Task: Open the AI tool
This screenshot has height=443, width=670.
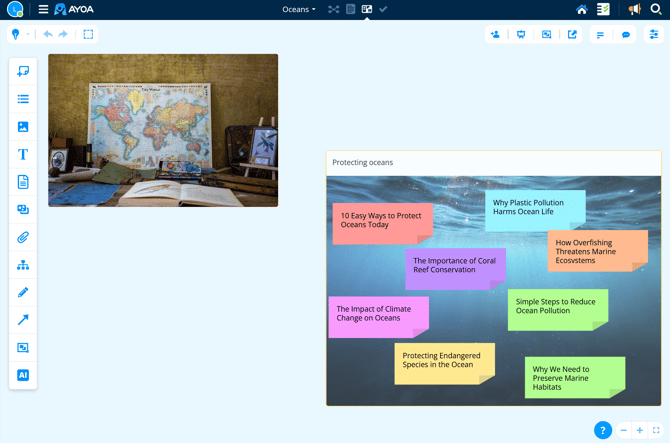Action: click(x=23, y=375)
